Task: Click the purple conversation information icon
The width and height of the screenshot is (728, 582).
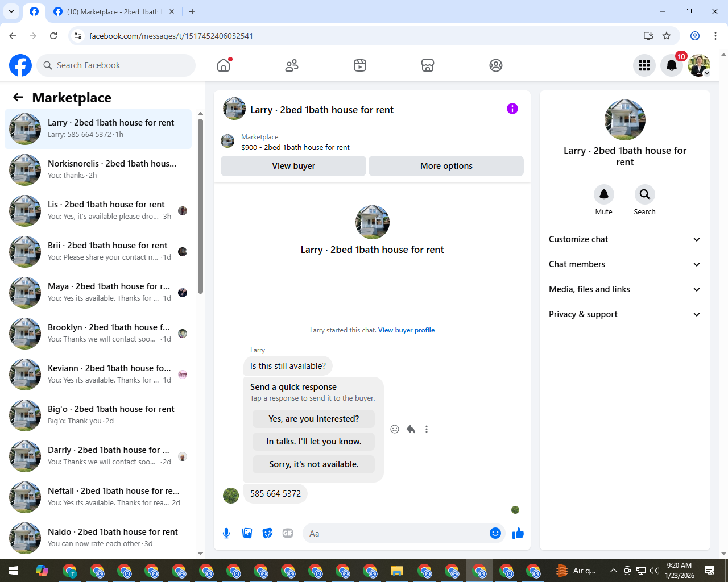Action: [x=512, y=109]
